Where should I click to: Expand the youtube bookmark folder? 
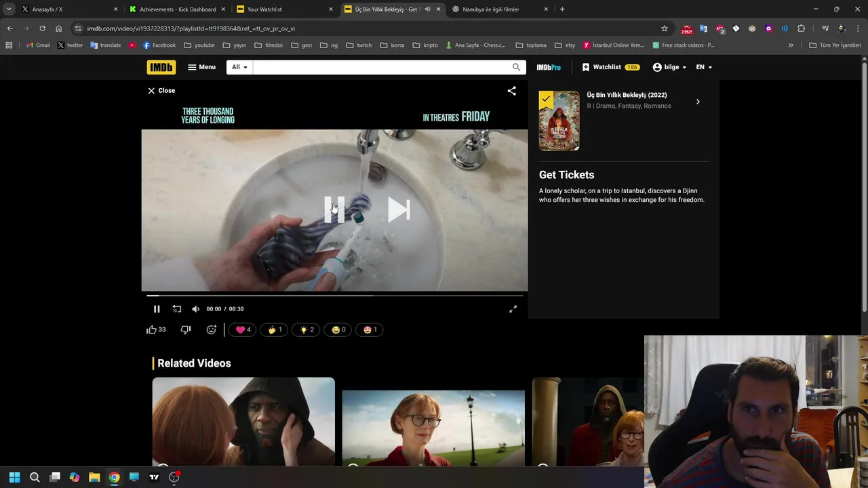(x=199, y=45)
